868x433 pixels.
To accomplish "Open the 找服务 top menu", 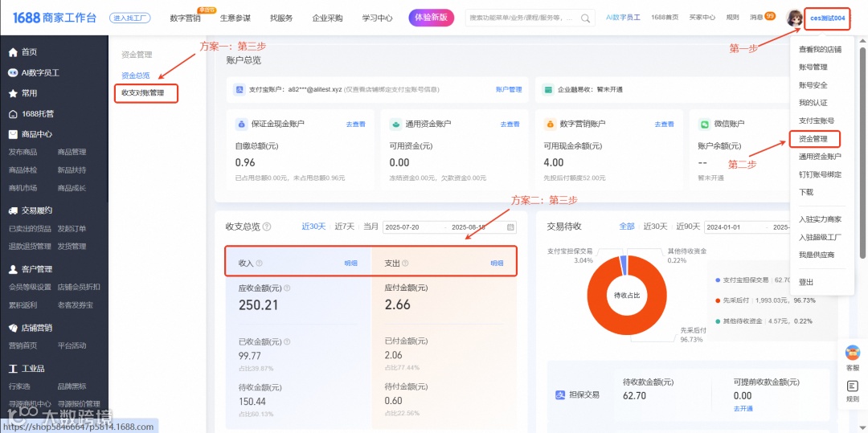I will (x=281, y=18).
